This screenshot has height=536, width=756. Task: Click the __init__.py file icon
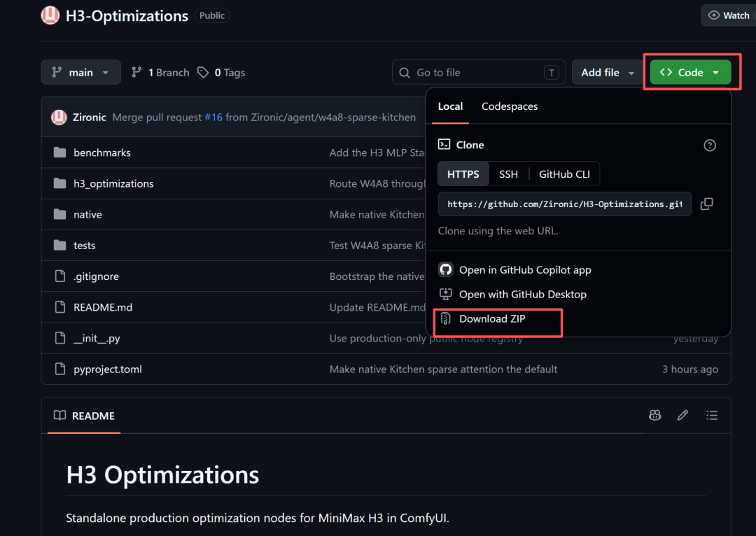(59, 337)
